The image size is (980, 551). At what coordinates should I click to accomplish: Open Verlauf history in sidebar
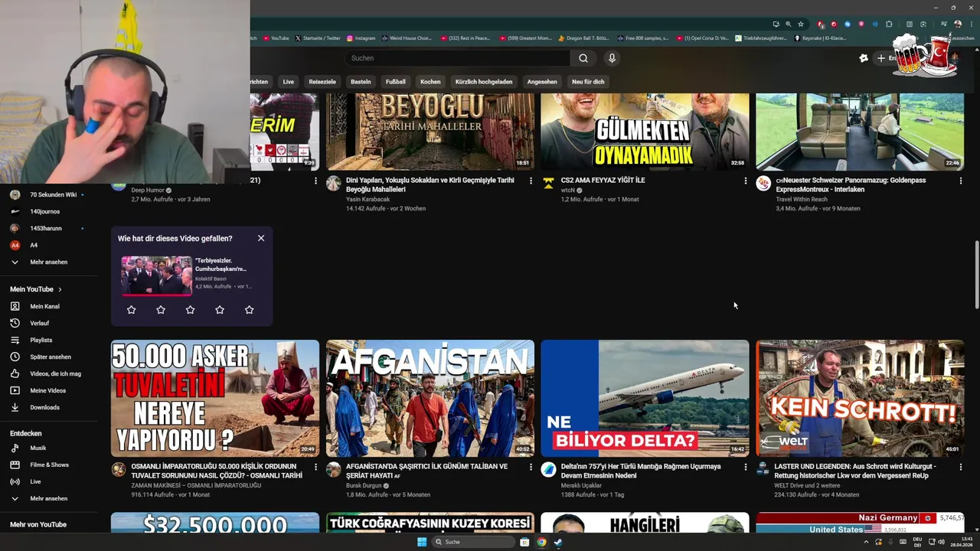pyautogui.click(x=39, y=323)
